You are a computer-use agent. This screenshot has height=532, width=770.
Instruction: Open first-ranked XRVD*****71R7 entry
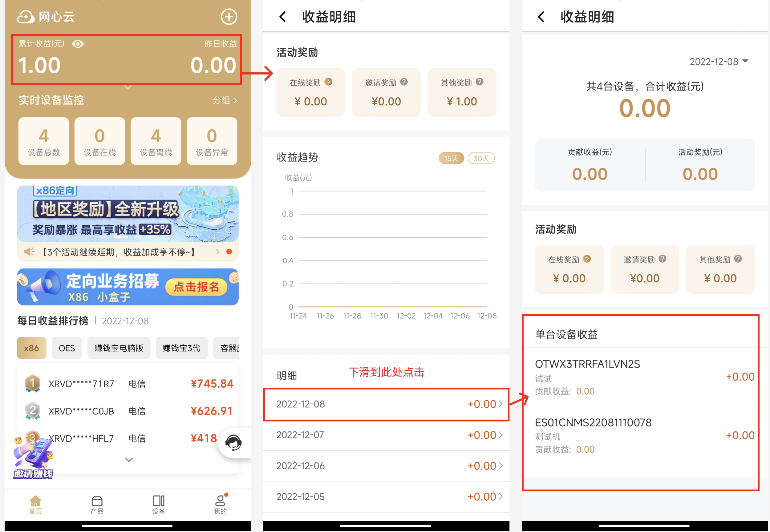tap(128, 384)
